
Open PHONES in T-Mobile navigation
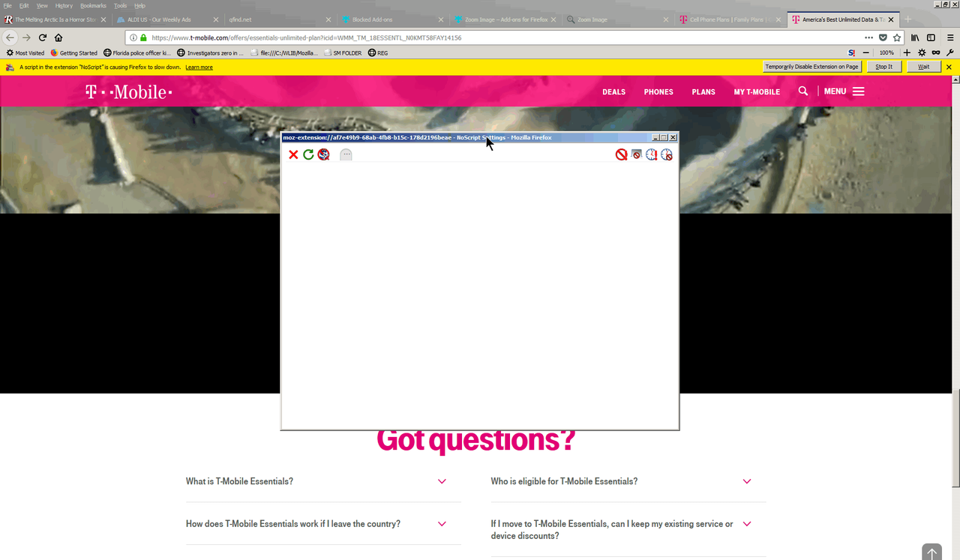pyautogui.click(x=658, y=92)
